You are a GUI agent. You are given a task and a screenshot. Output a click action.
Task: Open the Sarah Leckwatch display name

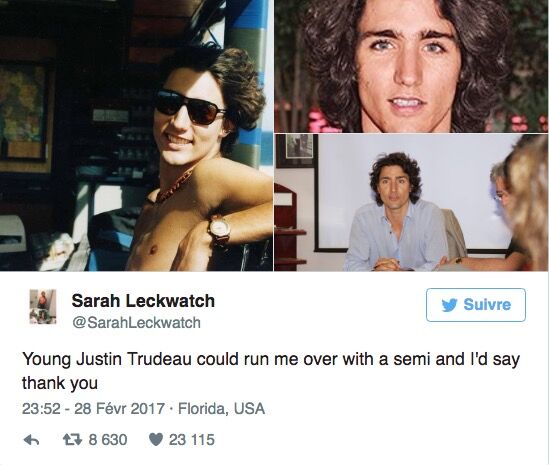tap(143, 301)
